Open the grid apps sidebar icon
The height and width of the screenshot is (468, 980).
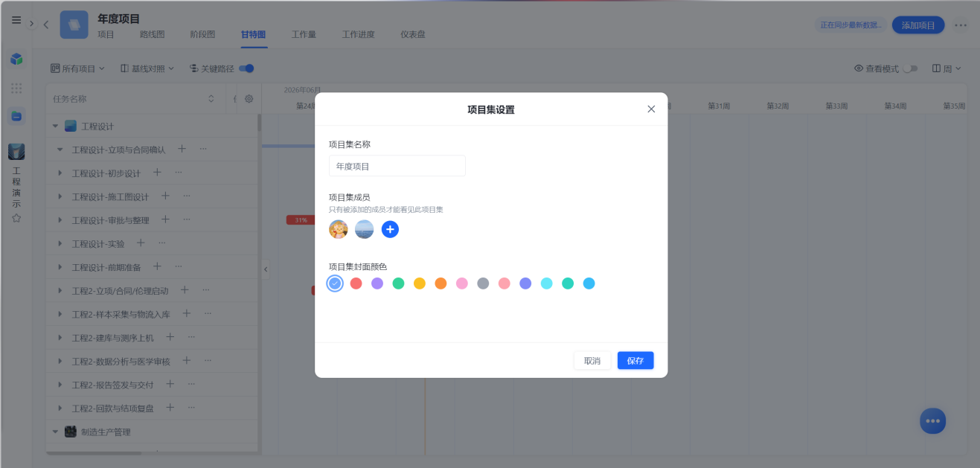[16, 88]
